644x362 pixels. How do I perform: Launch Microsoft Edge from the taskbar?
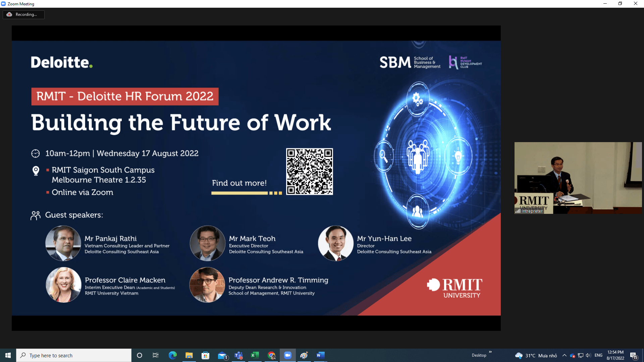pos(173,355)
